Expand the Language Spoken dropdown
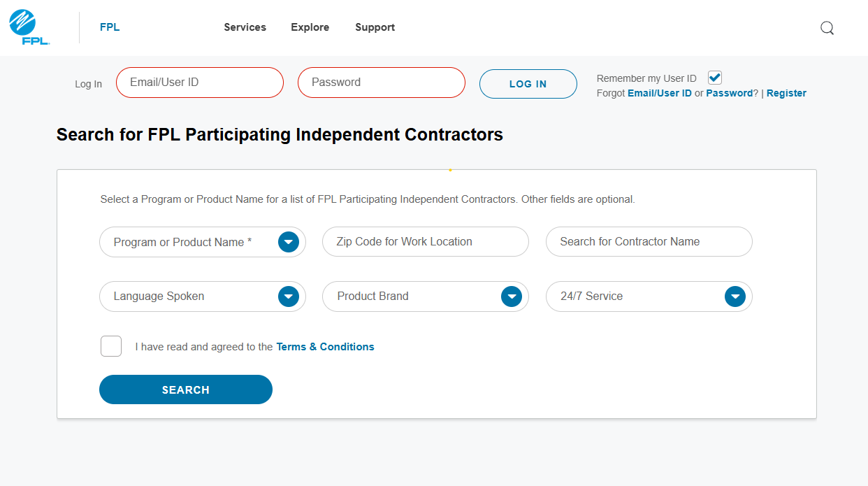The height and width of the screenshot is (486, 868). tap(203, 296)
